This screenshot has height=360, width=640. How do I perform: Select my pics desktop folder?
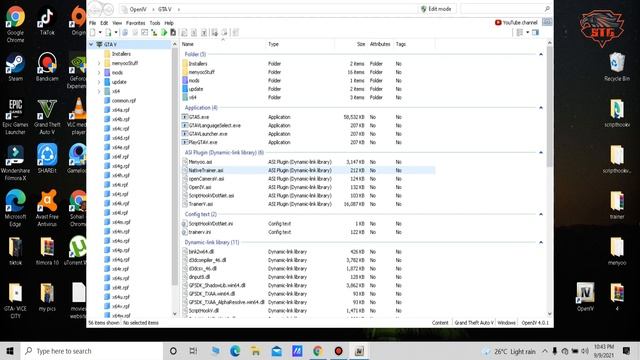click(x=47, y=297)
